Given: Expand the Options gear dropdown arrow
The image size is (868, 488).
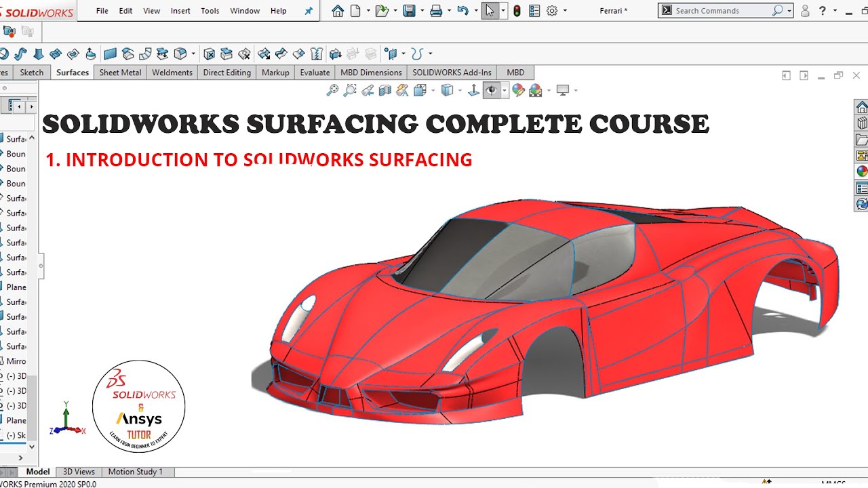Looking at the screenshot, I should (x=565, y=11).
